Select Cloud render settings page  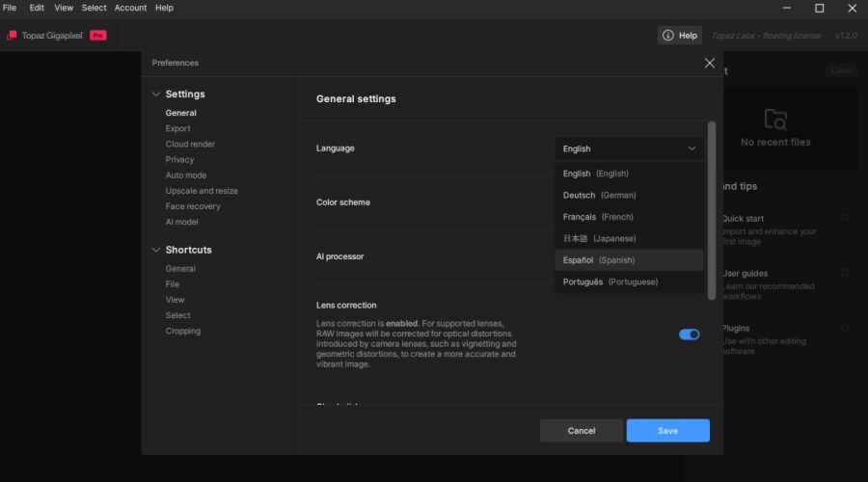click(x=190, y=144)
